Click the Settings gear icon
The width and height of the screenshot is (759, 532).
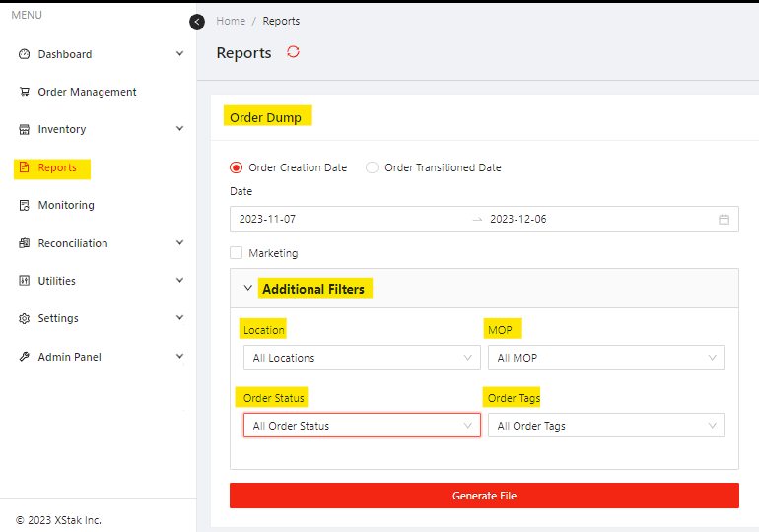point(25,318)
